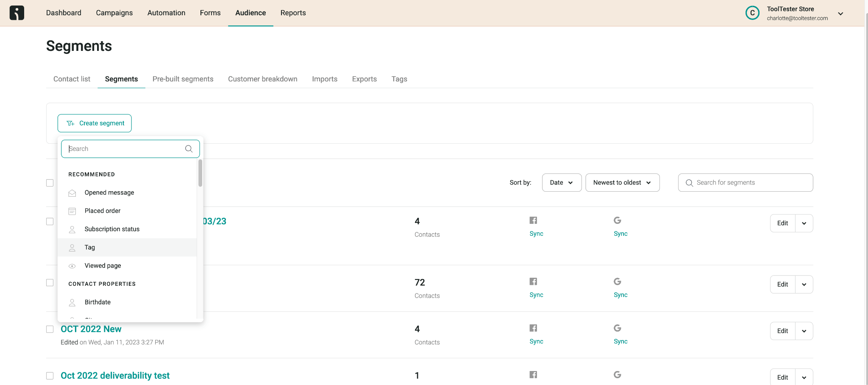Click Edit for the 72 contacts segment
The width and height of the screenshot is (868, 385).
click(x=782, y=284)
